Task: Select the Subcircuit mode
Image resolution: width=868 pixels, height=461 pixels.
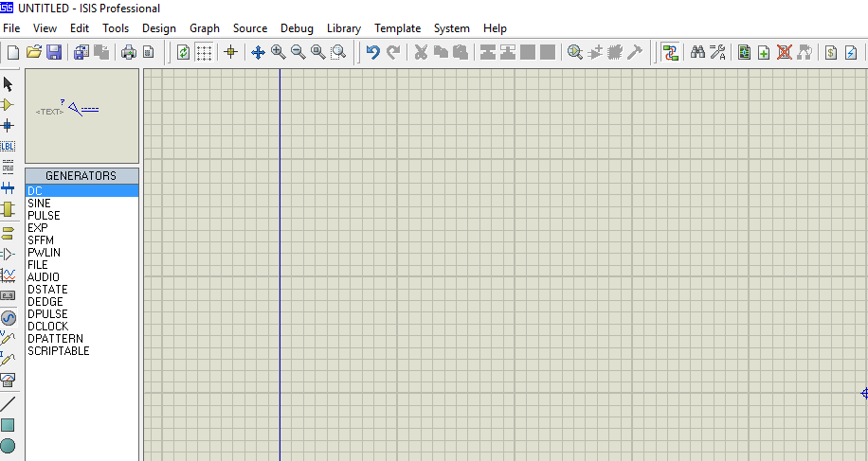Action: click(x=8, y=209)
